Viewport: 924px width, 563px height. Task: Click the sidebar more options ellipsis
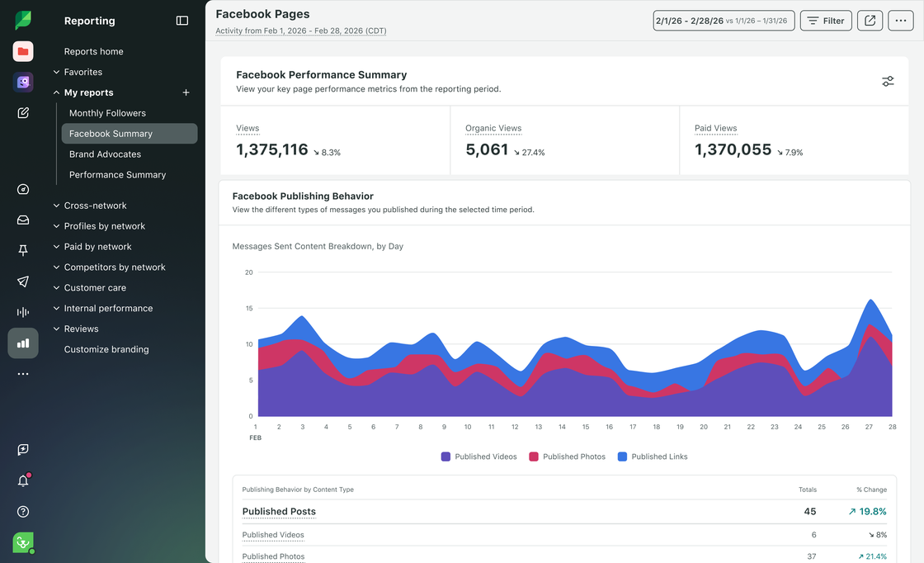click(x=23, y=374)
